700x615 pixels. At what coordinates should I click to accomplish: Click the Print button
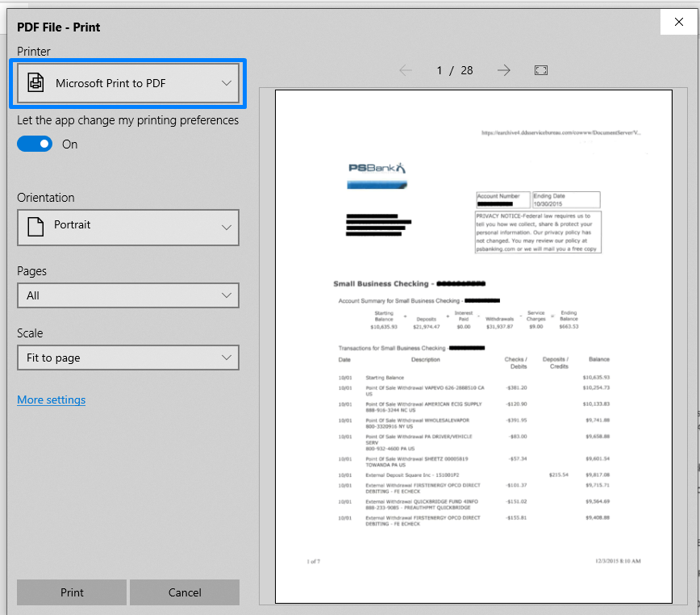pos(71,592)
